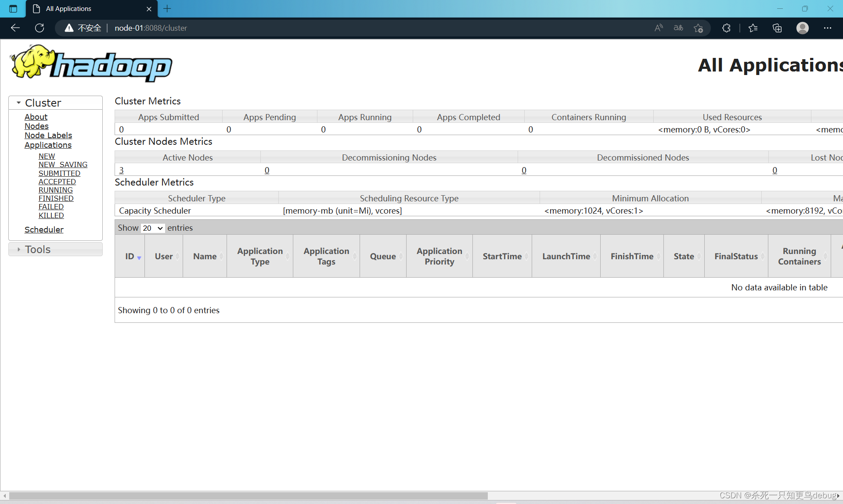Viewport: 843px width, 504px height.
Task: Open the Scheduler link in sidebar
Action: (44, 230)
